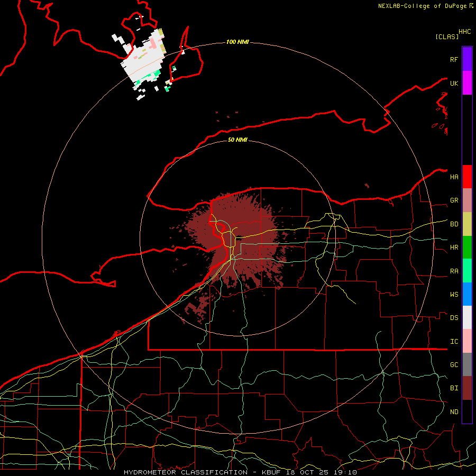The width and height of the screenshot is (476, 476).
Task: Click the WS legend label
Action: coord(454,295)
